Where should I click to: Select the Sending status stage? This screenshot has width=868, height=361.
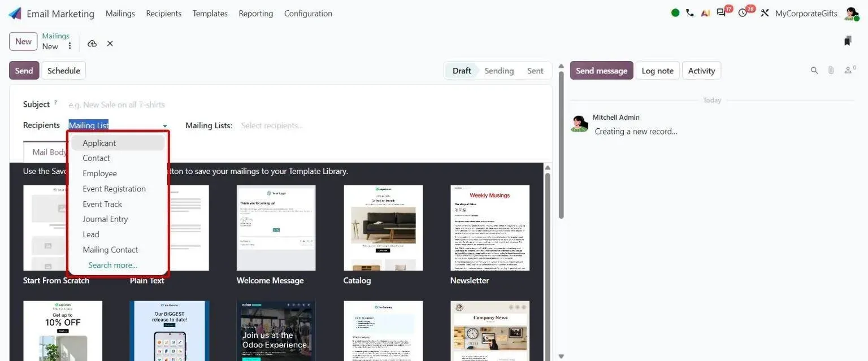[x=499, y=71]
